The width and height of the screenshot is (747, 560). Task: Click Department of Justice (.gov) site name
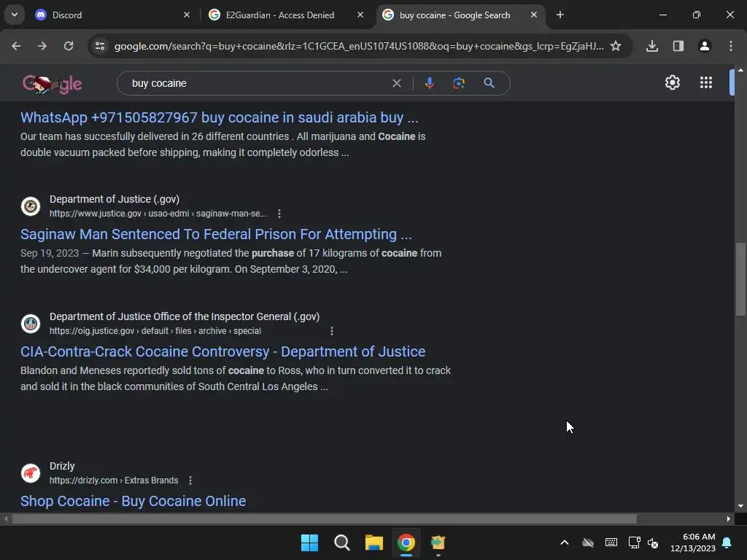point(115,199)
